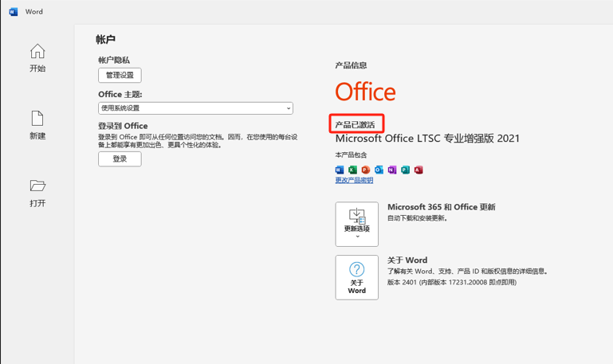The image size is (613, 364).
Task: Open the 更改产品密钥 link
Action: click(354, 180)
